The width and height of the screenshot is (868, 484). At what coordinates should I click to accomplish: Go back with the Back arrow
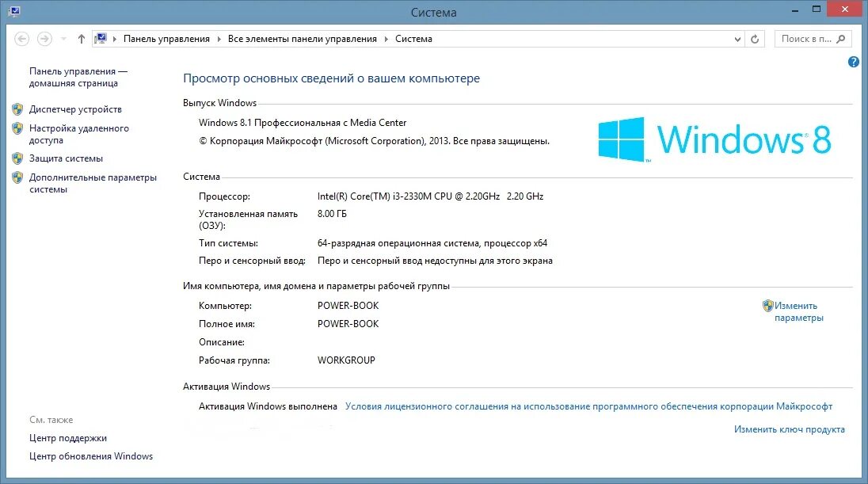pyautogui.click(x=21, y=39)
